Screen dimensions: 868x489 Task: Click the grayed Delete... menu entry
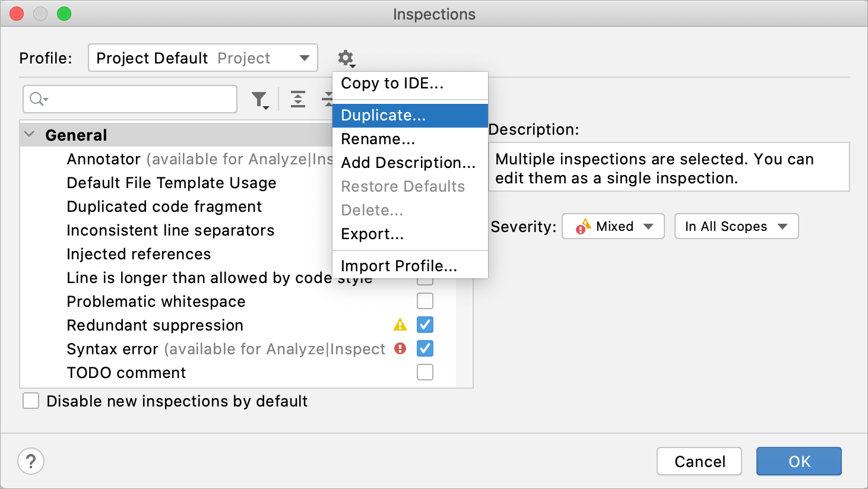coord(410,210)
